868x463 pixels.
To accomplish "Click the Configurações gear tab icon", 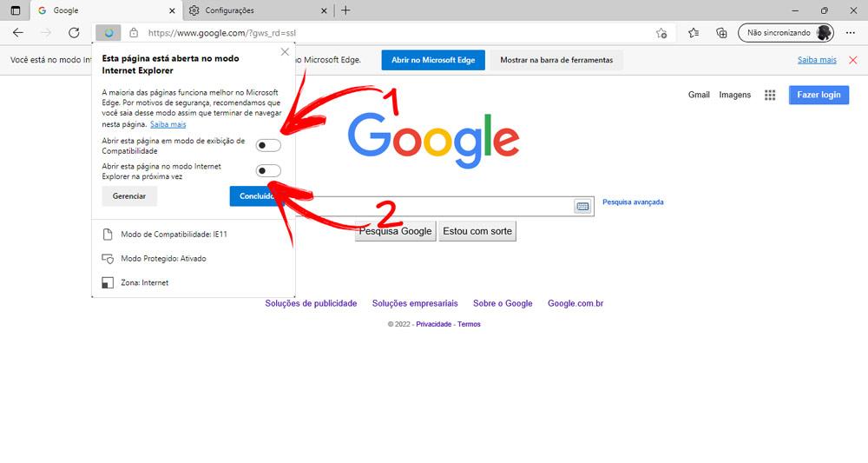I will [x=194, y=10].
